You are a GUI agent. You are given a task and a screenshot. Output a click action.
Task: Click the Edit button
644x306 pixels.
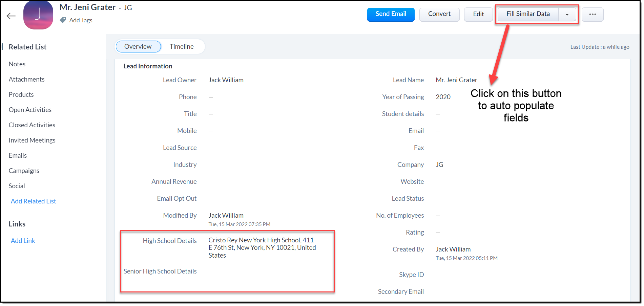click(x=478, y=14)
